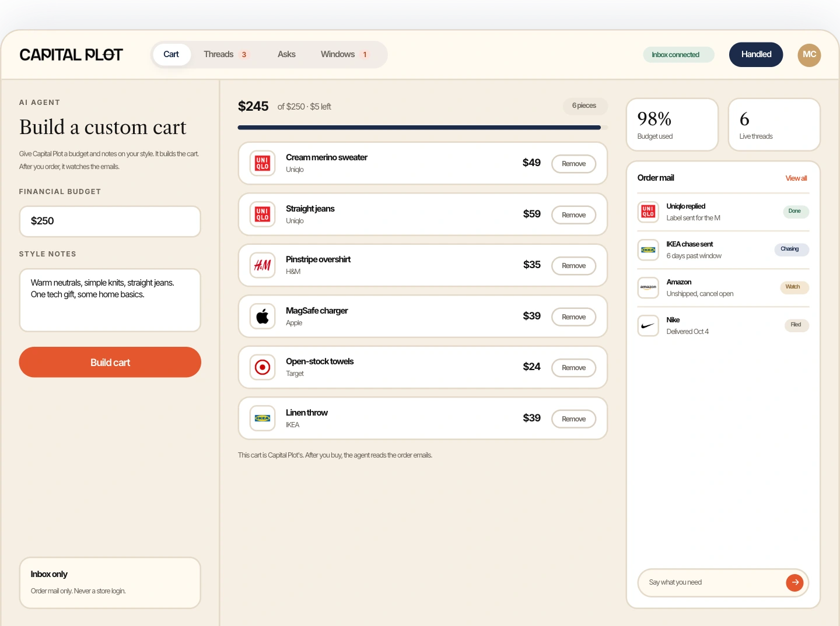Open the 98% Budget used card

click(x=672, y=125)
